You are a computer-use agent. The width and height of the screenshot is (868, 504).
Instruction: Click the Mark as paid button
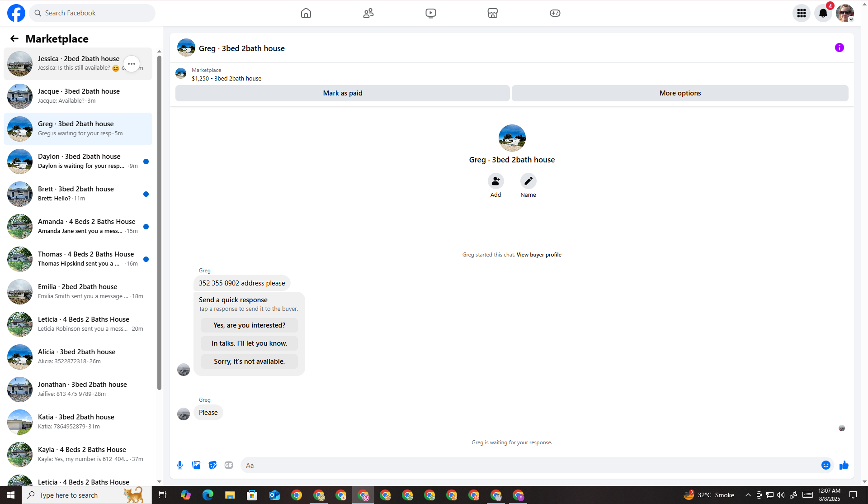(x=342, y=93)
